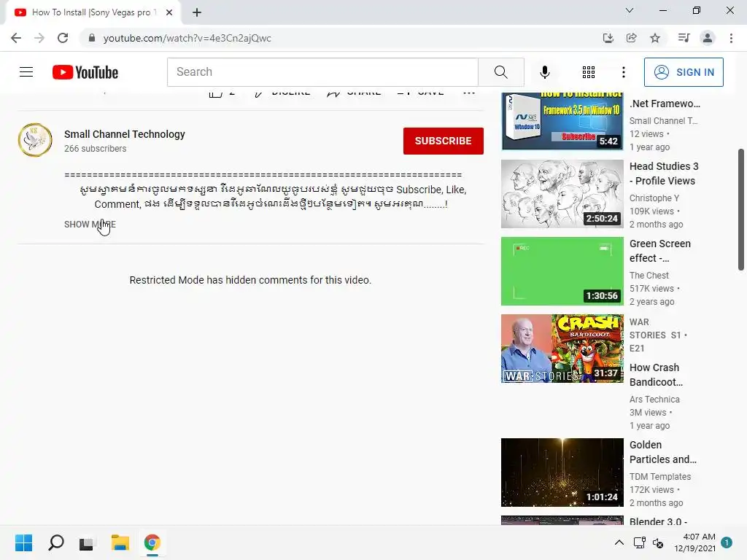
Task: Open a new browser tab
Action: point(197,12)
